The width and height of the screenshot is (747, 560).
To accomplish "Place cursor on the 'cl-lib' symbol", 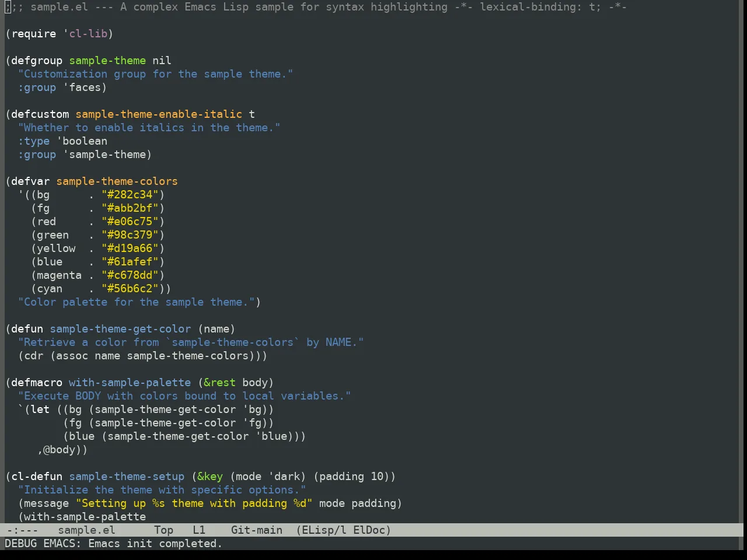I will click(x=88, y=34).
